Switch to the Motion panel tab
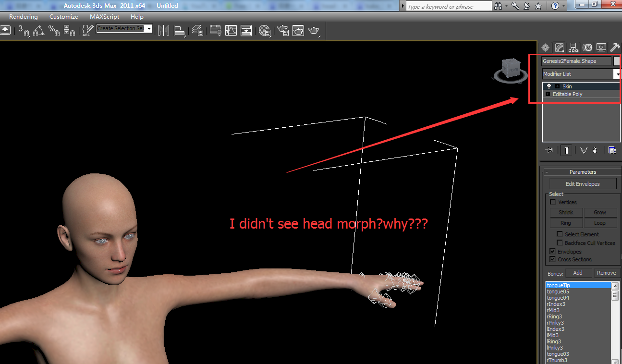 587,47
